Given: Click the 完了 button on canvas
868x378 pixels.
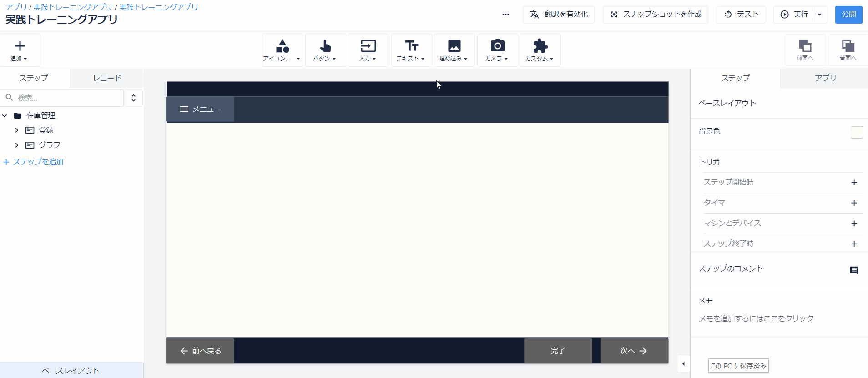Looking at the screenshot, I should [558, 351].
